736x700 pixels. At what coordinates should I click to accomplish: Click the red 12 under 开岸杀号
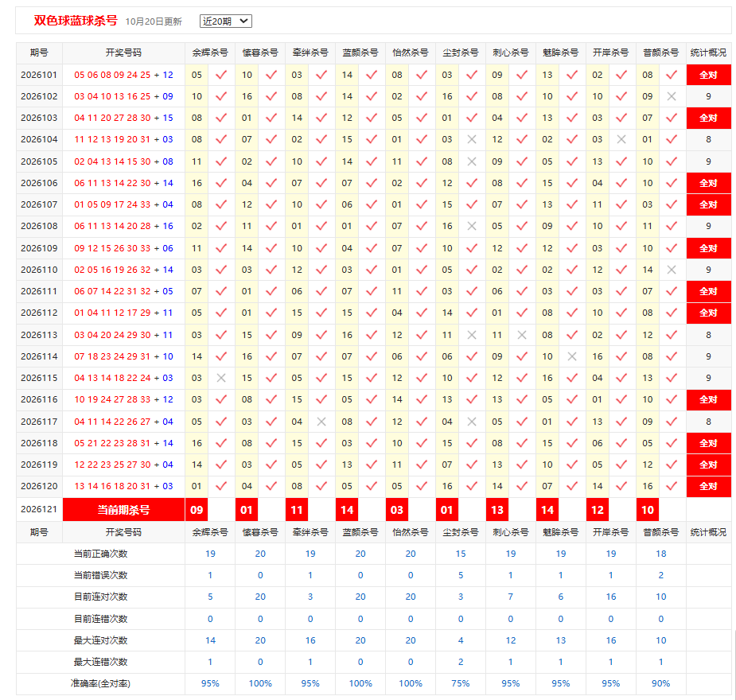point(597,510)
